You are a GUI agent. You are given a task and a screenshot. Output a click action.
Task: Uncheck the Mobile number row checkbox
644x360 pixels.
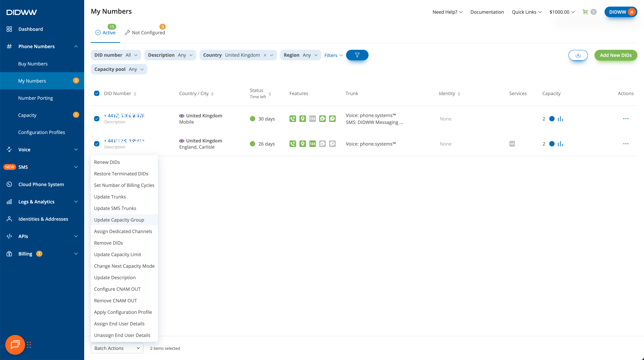click(x=97, y=119)
